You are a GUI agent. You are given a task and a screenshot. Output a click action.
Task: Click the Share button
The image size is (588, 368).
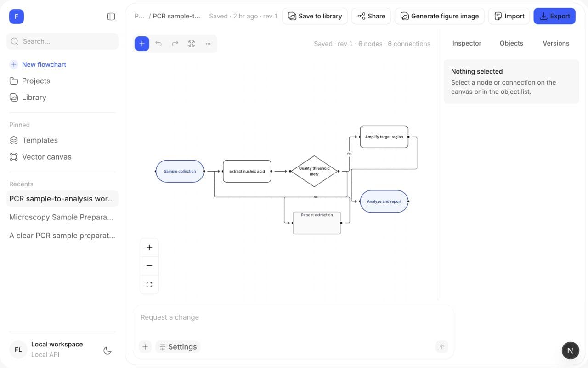[x=371, y=16]
